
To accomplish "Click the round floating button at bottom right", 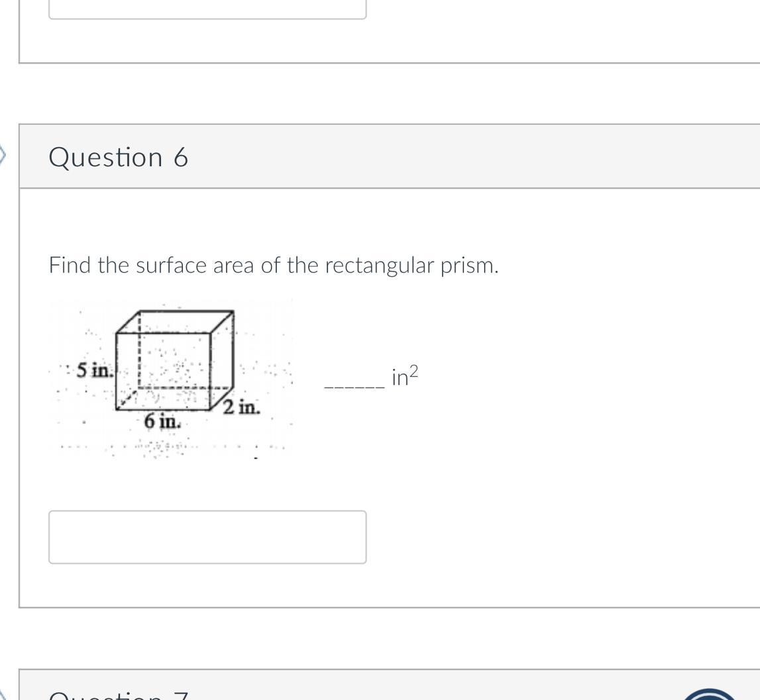I will tap(710, 693).
